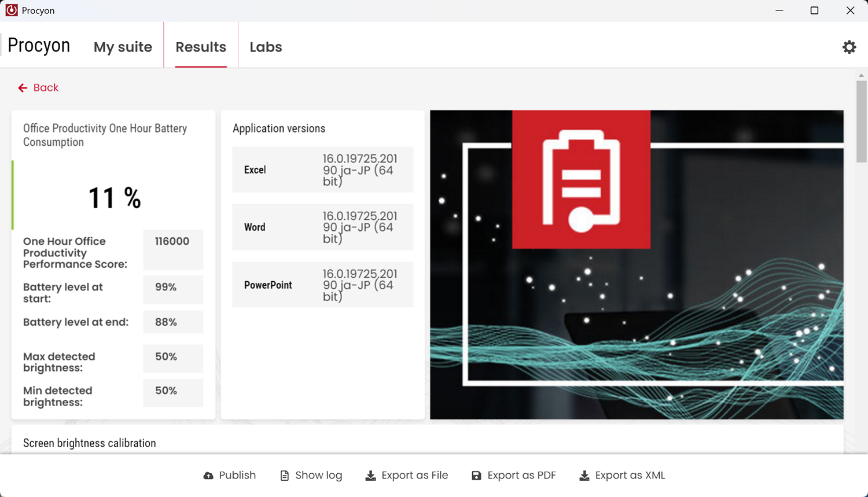Click the red battery clipboard benchmark icon
Image resolution: width=868 pixels, height=497 pixels.
581,179
